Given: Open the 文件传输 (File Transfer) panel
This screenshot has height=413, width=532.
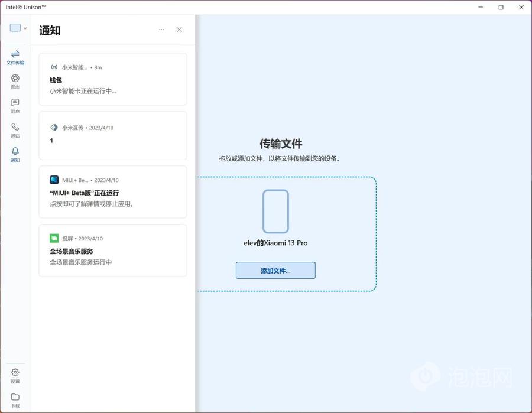Looking at the screenshot, I should tap(15, 57).
